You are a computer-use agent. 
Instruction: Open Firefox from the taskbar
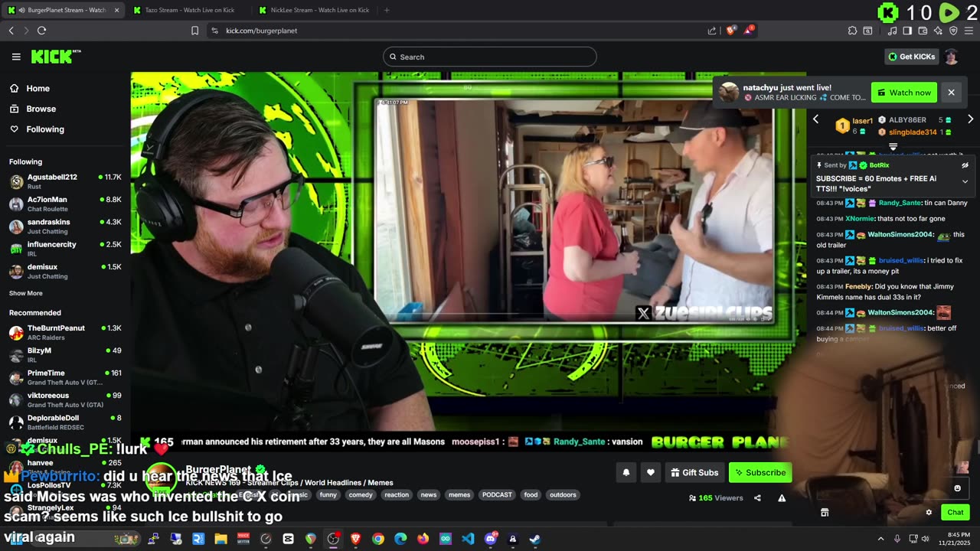click(x=423, y=539)
